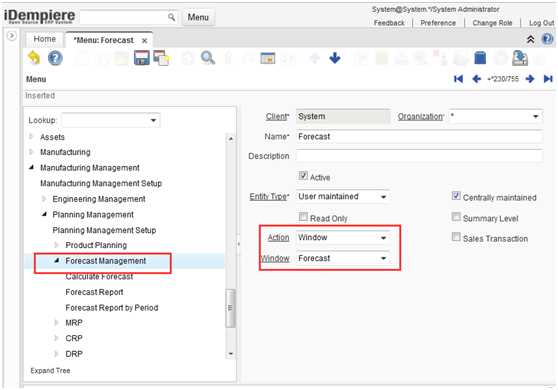Viewport: 558px width, 390px height.
Task: Select Calculate Forecast in the tree
Action: (x=99, y=276)
